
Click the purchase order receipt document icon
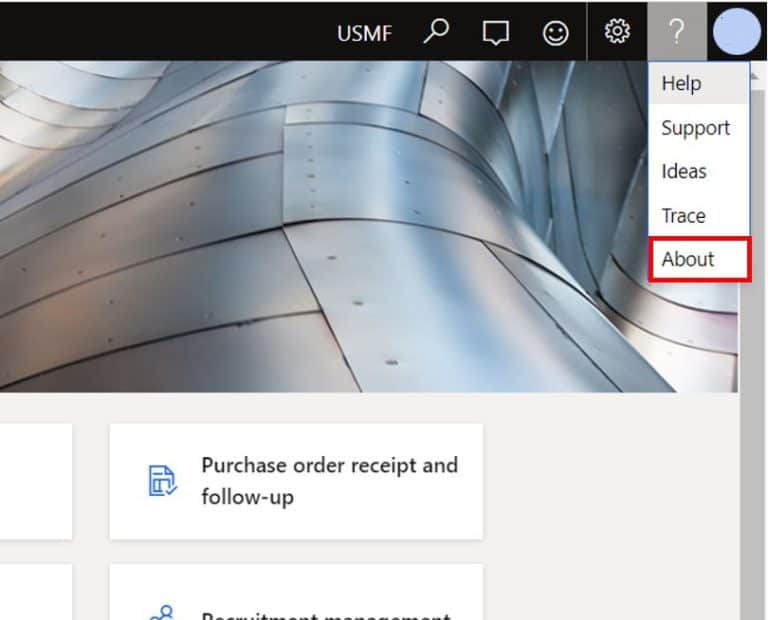[x=162, y=481]
